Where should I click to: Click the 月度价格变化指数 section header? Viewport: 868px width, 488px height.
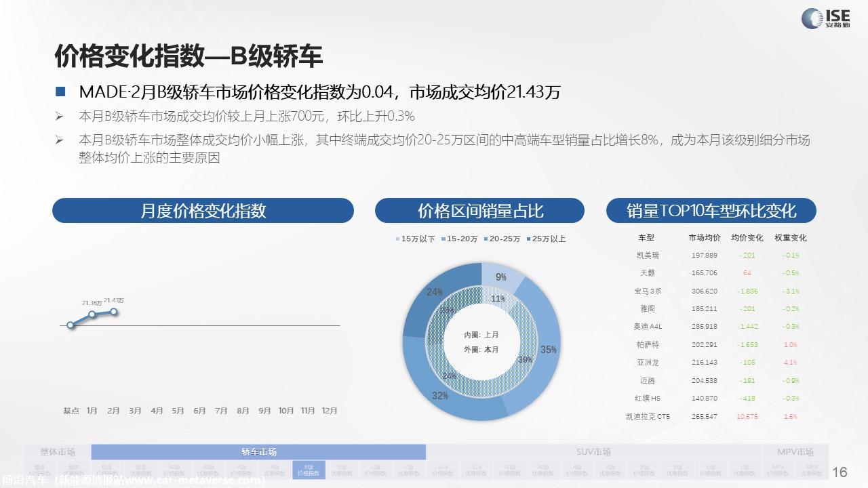click(203, 211)
